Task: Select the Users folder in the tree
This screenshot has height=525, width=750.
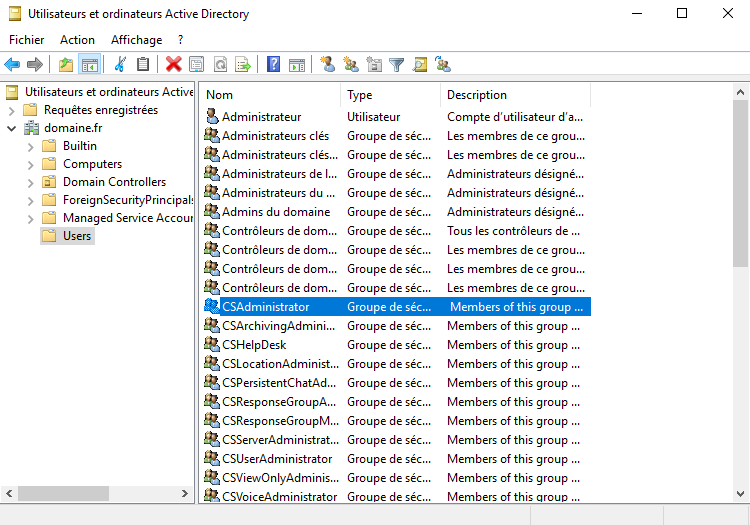Action: pos(67,236)
